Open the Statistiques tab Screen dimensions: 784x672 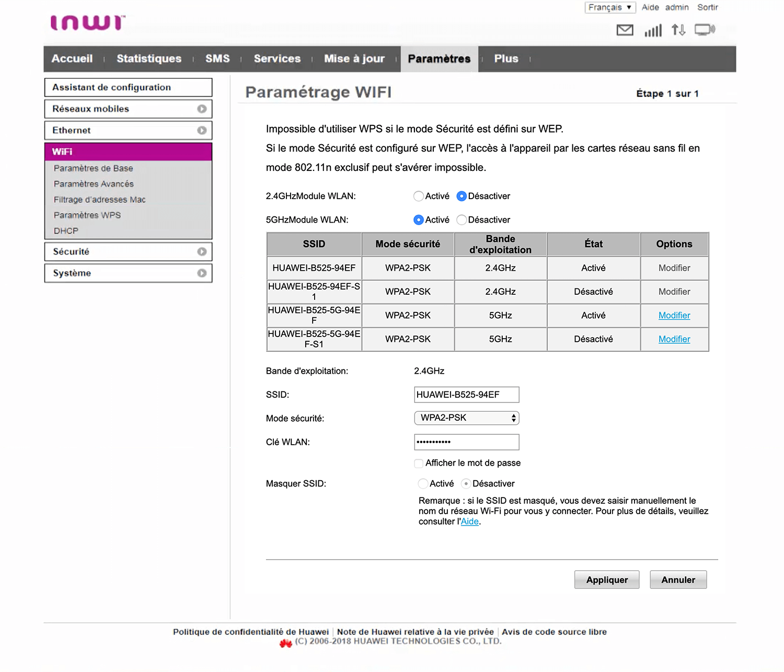click(149, 59)
